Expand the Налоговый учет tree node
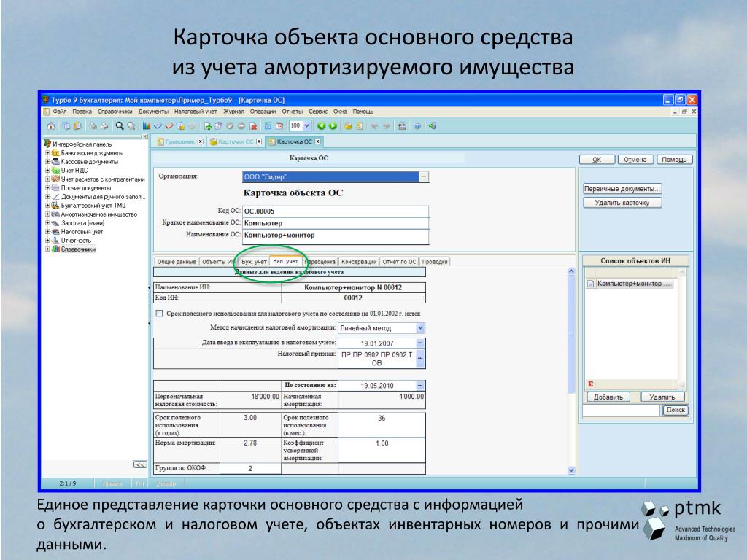 click(x=47, y=231)
